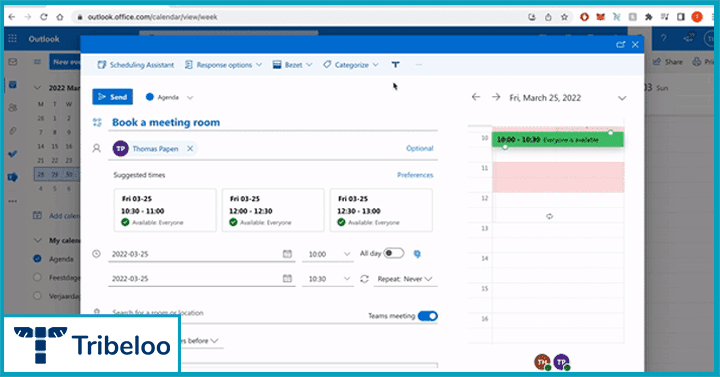The image size is (720, 377).
Task: Turn off the Teams meeting toggle
Action: [x=428, y=316]
